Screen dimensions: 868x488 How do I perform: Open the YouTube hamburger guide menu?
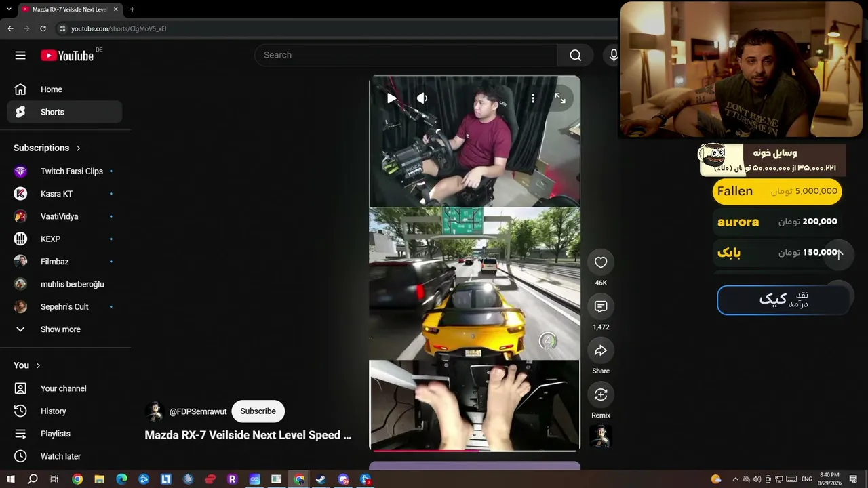[x=20, y=56]
